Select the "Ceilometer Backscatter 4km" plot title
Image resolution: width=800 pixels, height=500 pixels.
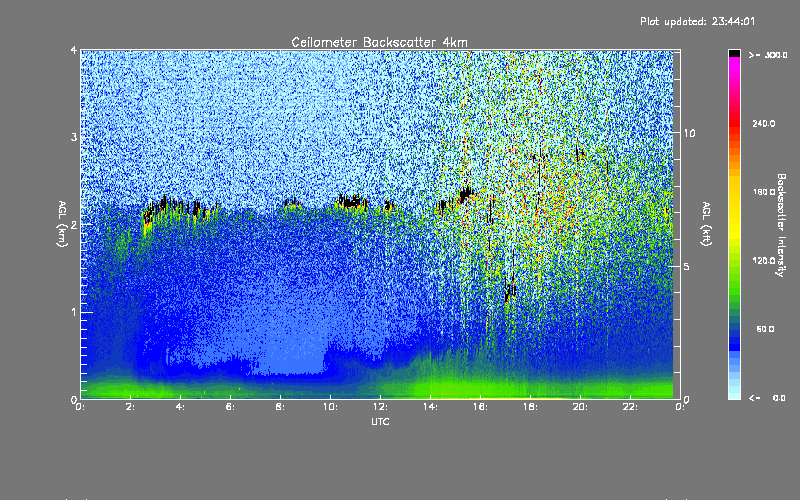click(379, 42)
